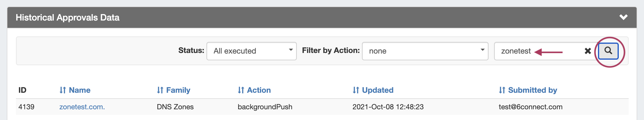
Task: Sort by Submitted by arrows icon
Action: pyautogui.click(x=502, y=90)
